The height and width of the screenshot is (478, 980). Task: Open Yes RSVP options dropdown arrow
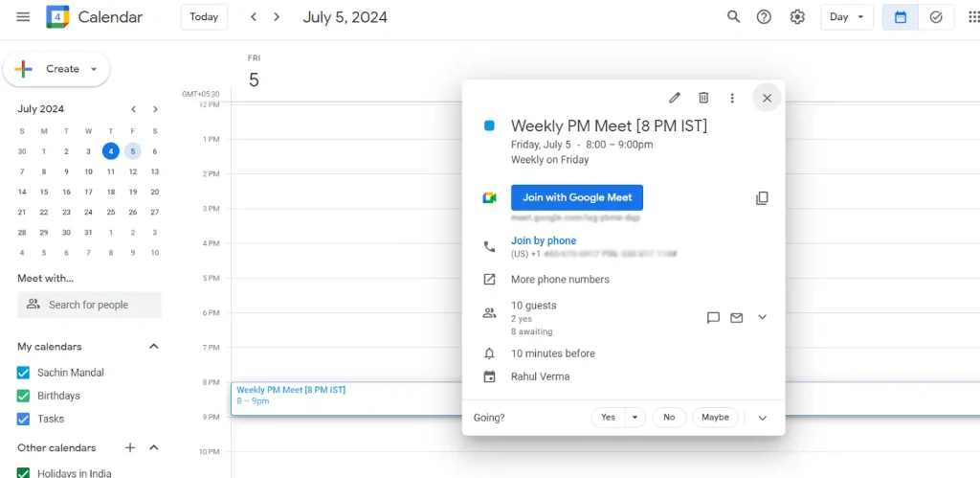[635, 418]
